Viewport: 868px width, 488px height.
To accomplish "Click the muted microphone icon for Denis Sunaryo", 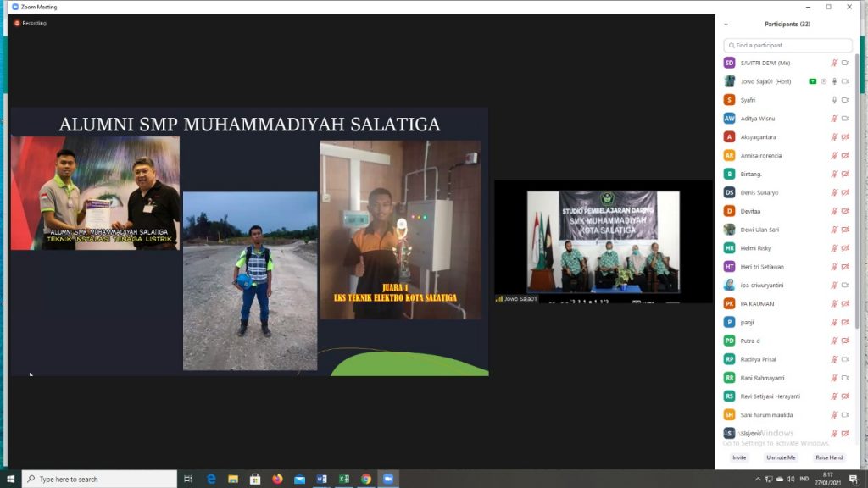I will [x=834, y=192].
